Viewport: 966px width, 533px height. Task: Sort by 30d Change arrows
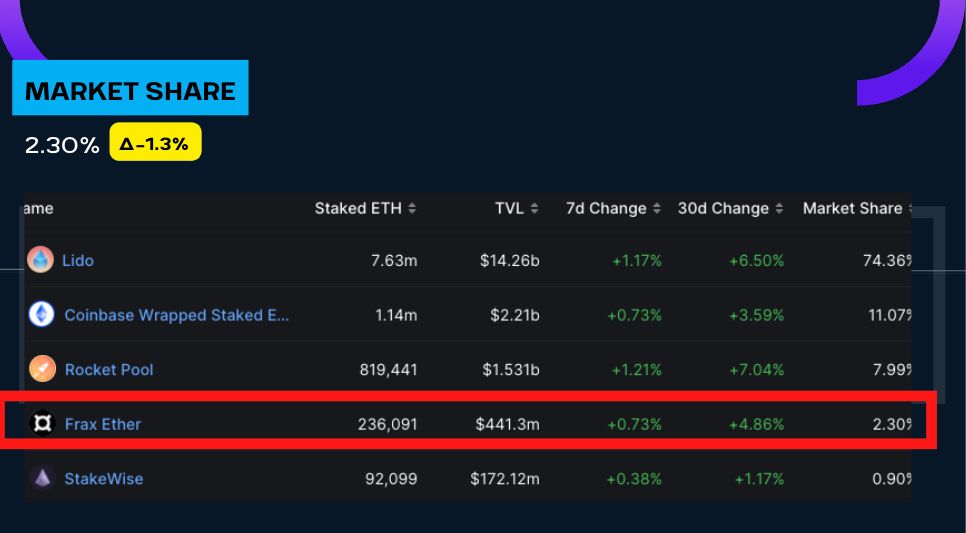(779, 209)
